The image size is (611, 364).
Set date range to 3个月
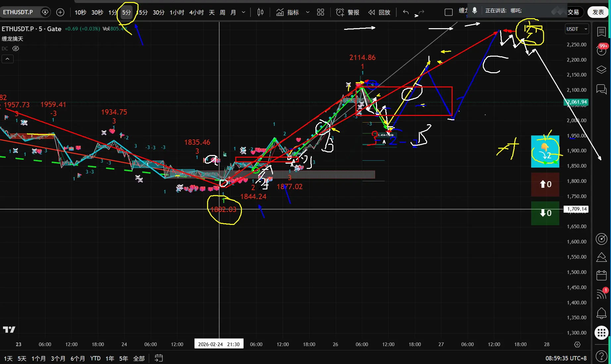click(x=58, y=358)
